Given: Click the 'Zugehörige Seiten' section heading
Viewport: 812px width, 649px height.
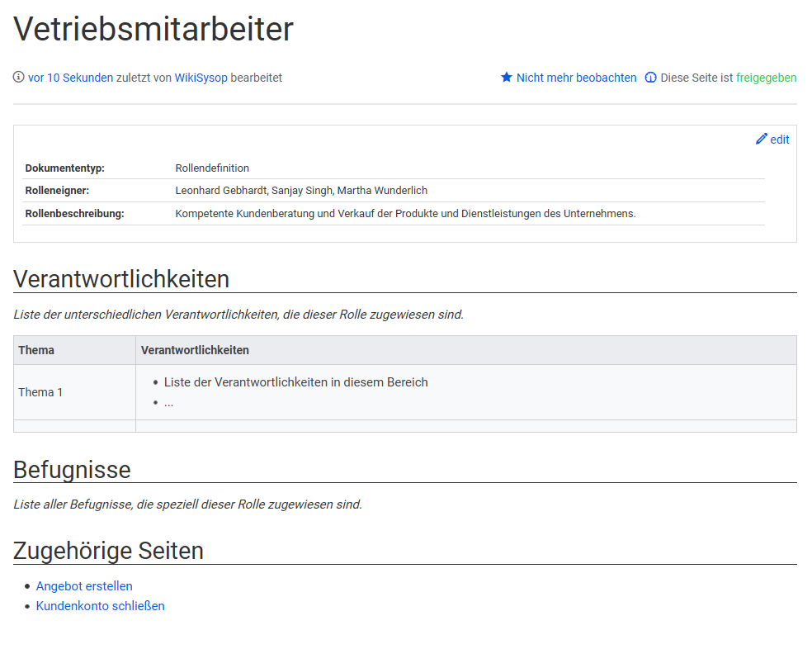Looking at the screenshot, I should coord(108,551).
